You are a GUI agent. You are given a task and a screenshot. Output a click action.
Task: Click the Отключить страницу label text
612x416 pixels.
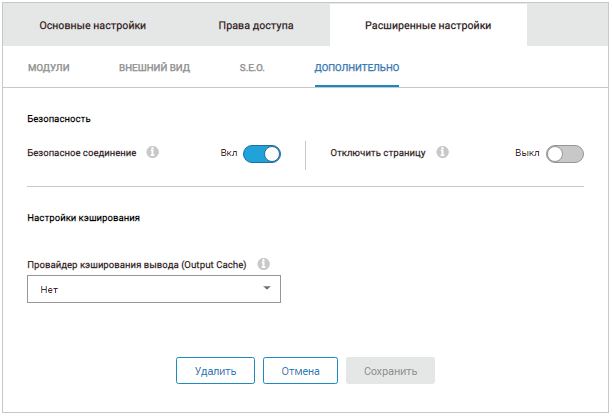tap(378, 154)
